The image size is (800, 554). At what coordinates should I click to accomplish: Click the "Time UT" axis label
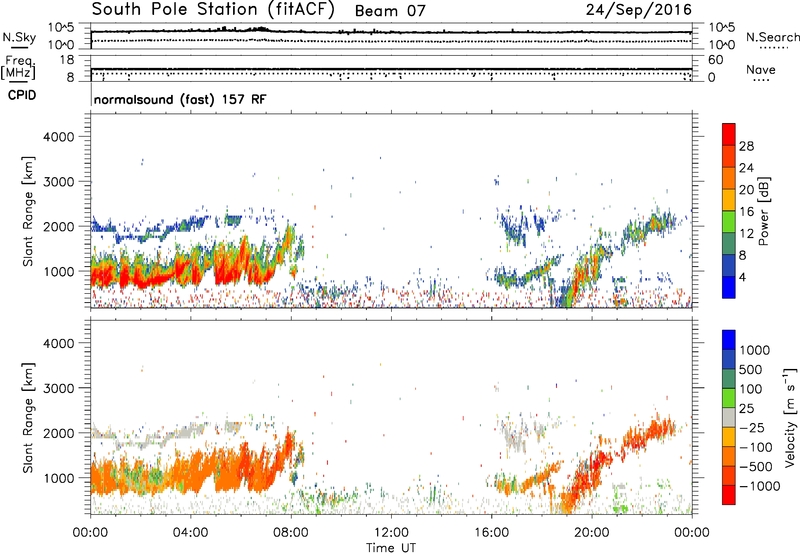[391, 548]
